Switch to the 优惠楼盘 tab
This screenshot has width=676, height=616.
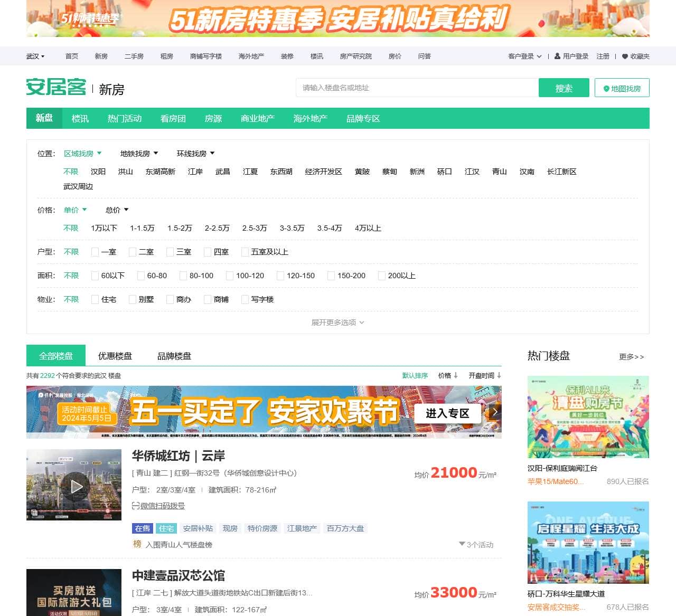tap(116, 355)
